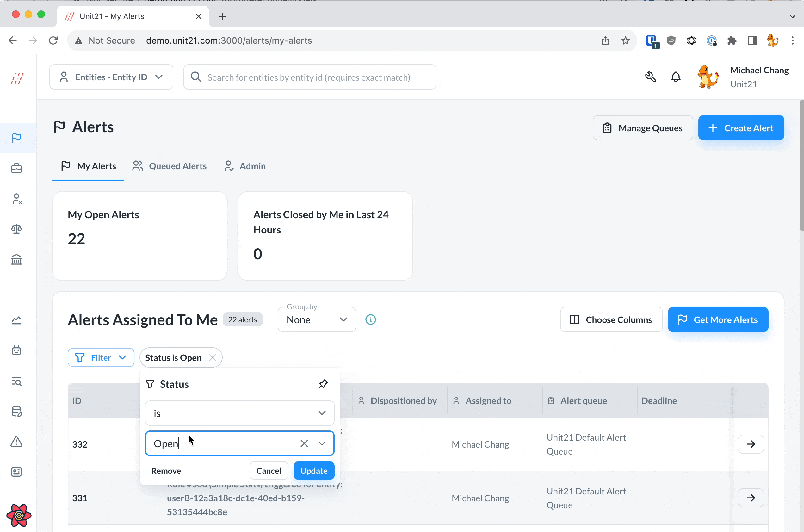
Task: Open the bank building icon in sidebar
Action: coord(16,260)
